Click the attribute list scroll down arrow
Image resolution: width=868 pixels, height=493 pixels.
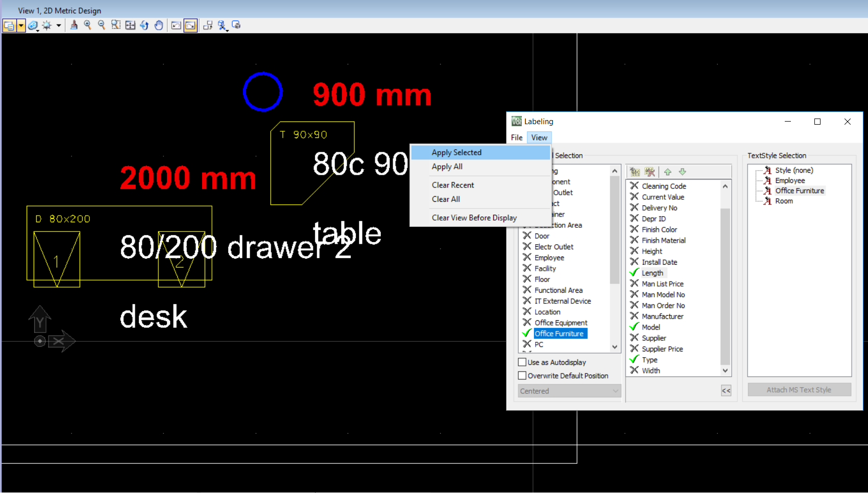point(725,370)
